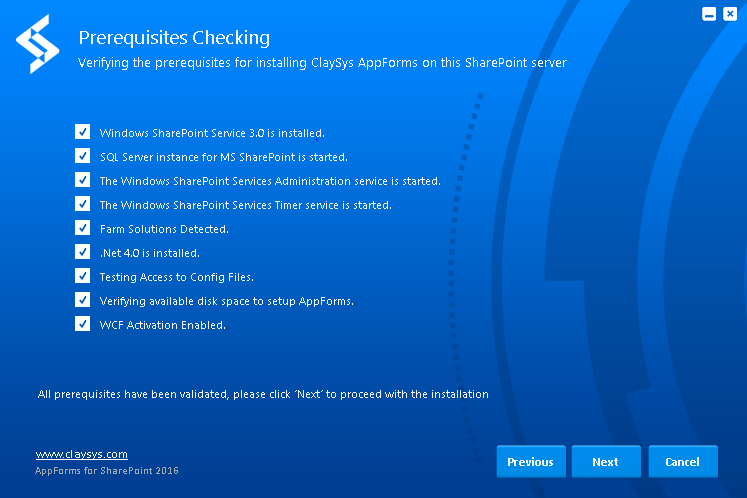Click the 'Services Administration service is started.' text

pos(336,181)
